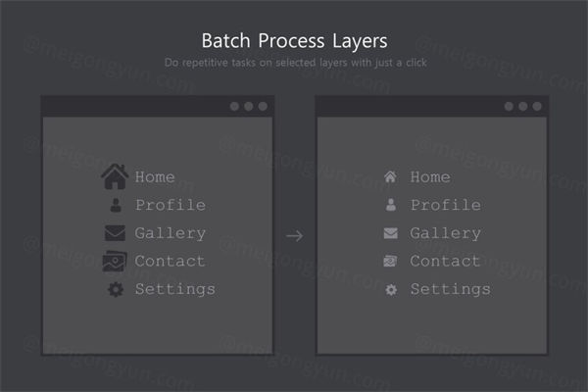Screen dimensions: 588x392
Task: Click the large Profile person icon
Action: [x=116, y=205]
